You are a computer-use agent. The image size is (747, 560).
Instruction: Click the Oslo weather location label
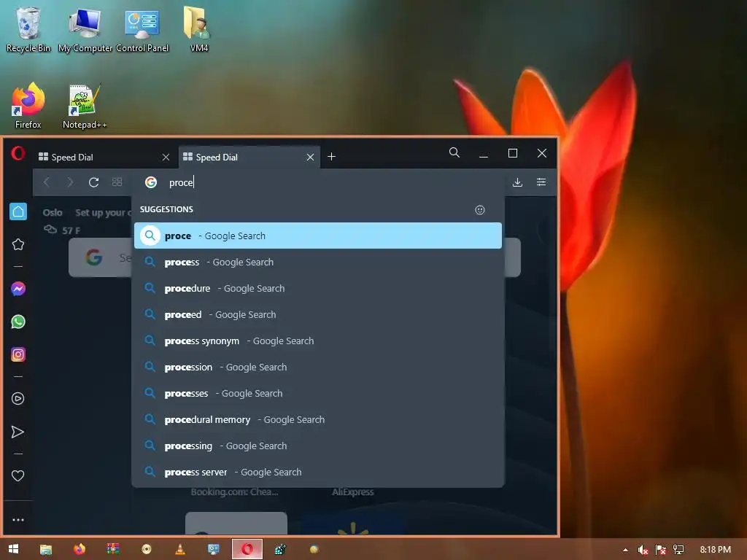click(x=53, y=212)
